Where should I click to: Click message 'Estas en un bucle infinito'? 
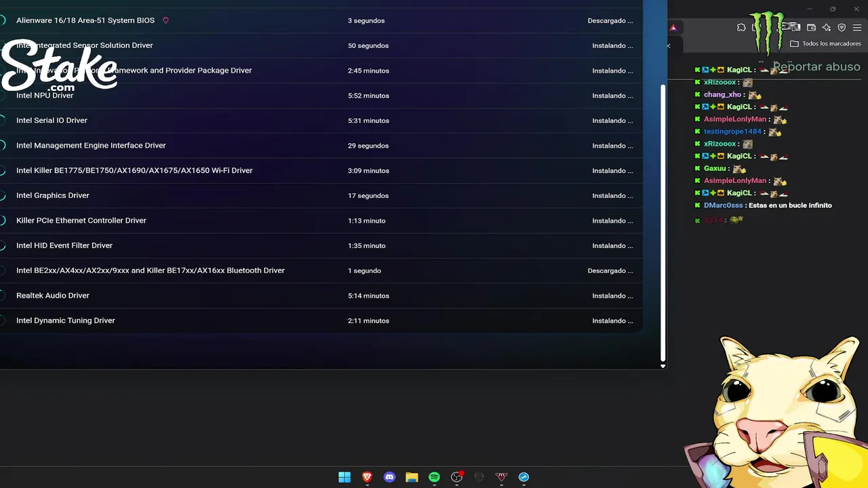point(790,205)
